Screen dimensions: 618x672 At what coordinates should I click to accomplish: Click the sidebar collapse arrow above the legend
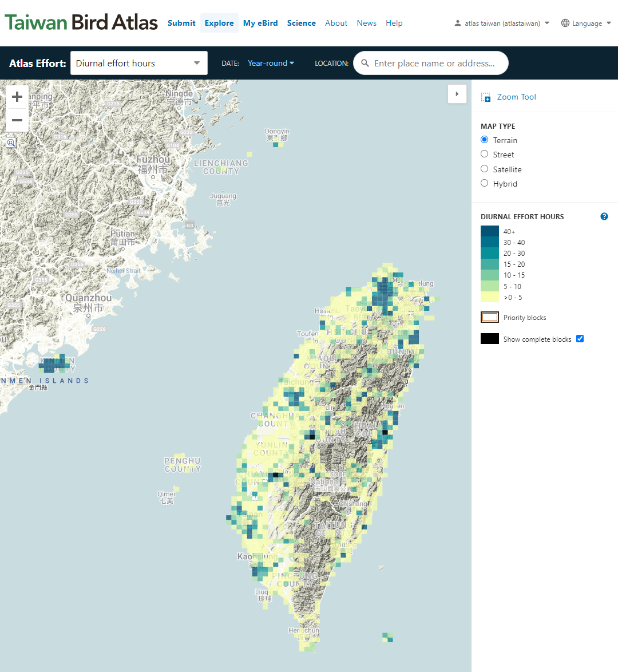457,94
